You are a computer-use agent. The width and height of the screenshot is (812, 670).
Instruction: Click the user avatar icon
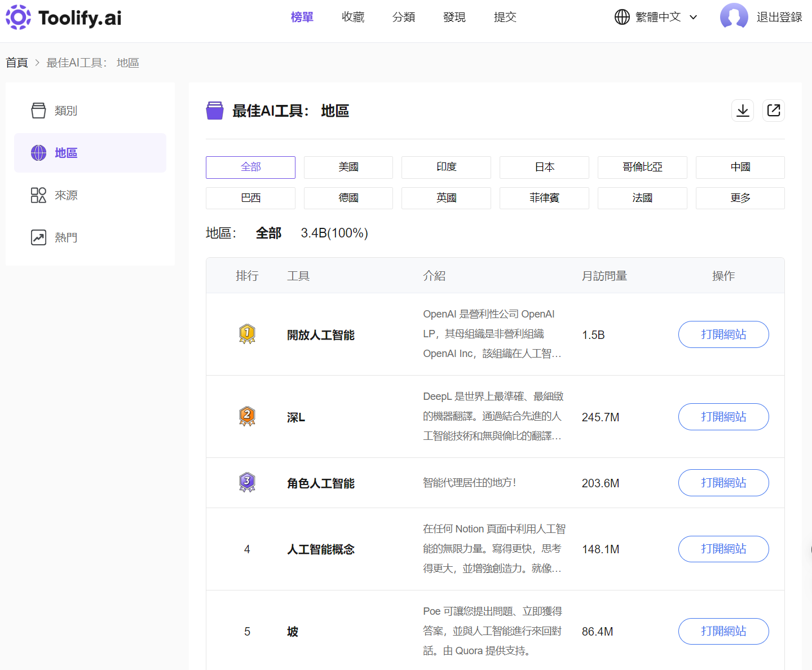(x=734, y=17)
